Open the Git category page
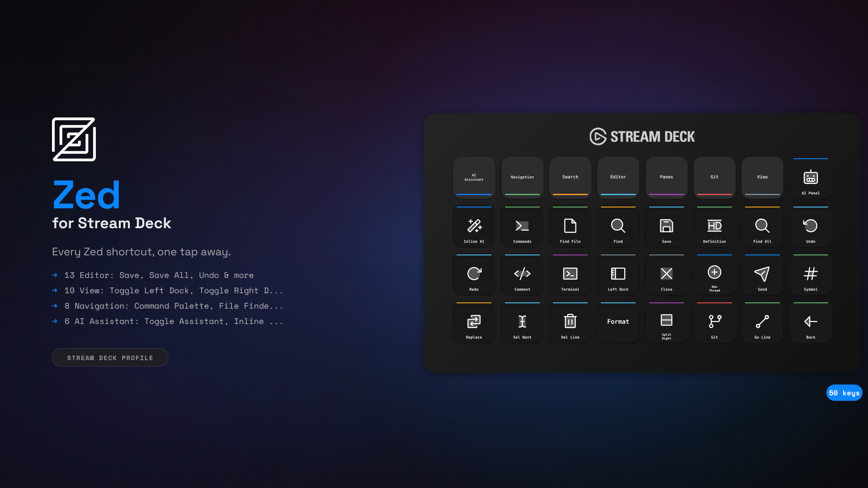 click(x=714, y=177)
